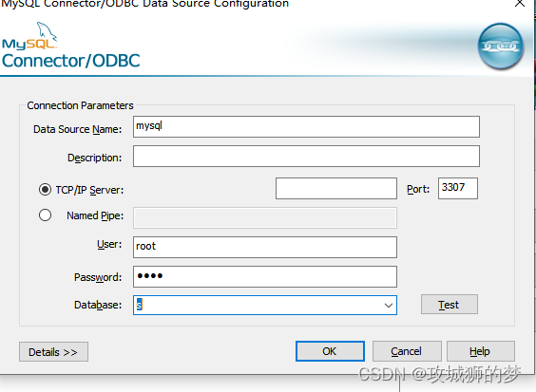Confirm the dialog with OK
Viewport: 536px width, 392px height.
tap(330, 351)
